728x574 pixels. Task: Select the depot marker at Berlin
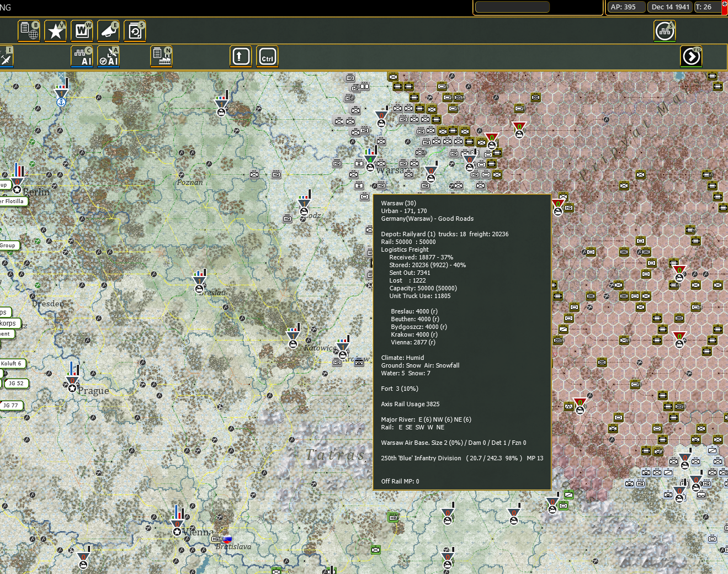tap(18, 179)
